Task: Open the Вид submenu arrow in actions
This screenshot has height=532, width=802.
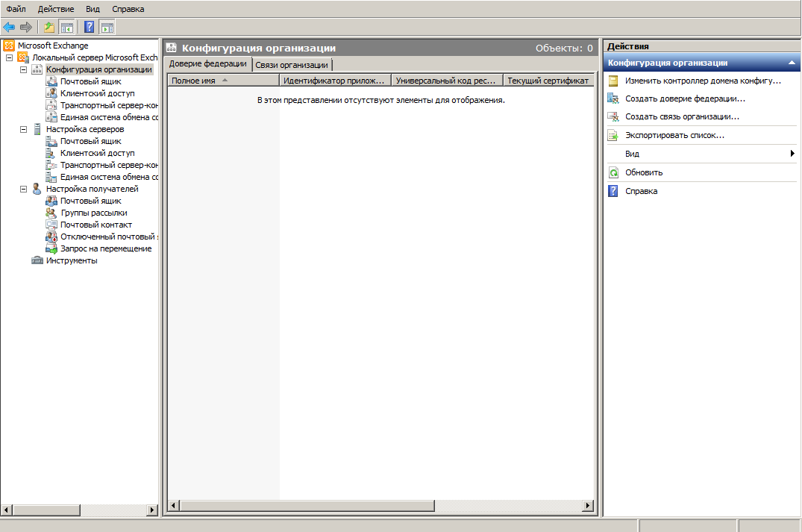Action: [792, 154]
